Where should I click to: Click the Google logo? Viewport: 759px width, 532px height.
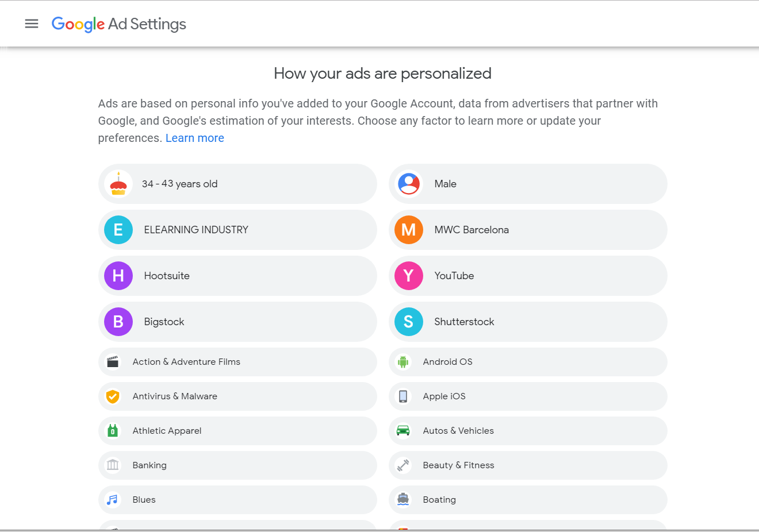[78, 24]
